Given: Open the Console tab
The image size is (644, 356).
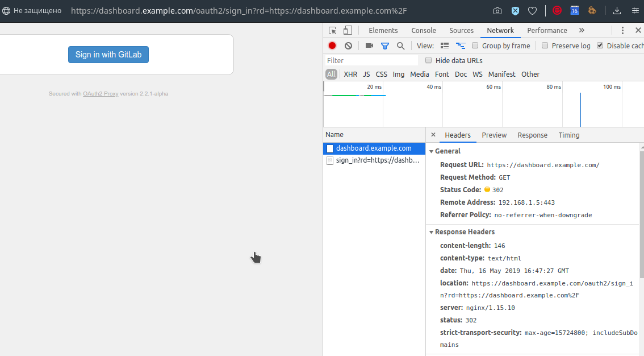Looking at the screenshot, I should (424, 30).
